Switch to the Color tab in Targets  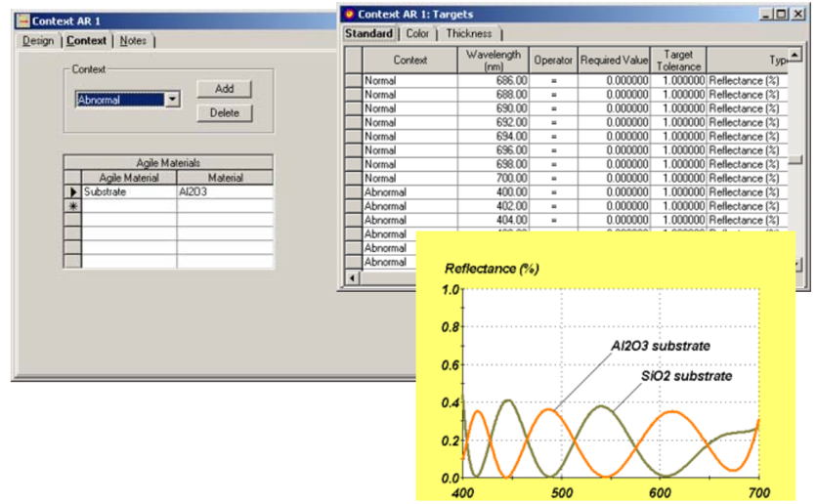pos(417,33)
